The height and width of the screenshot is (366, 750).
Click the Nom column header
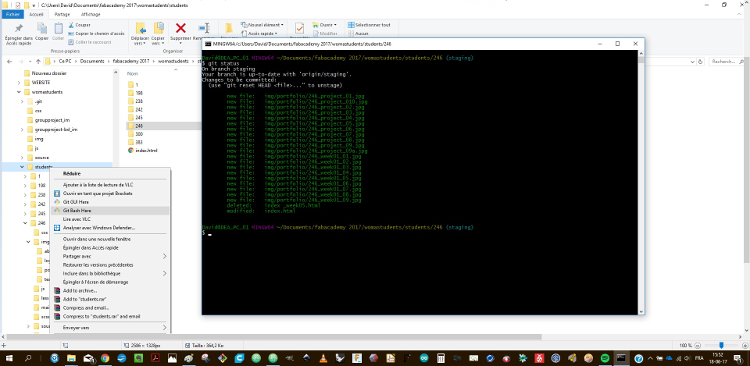(x=132, y=74)
